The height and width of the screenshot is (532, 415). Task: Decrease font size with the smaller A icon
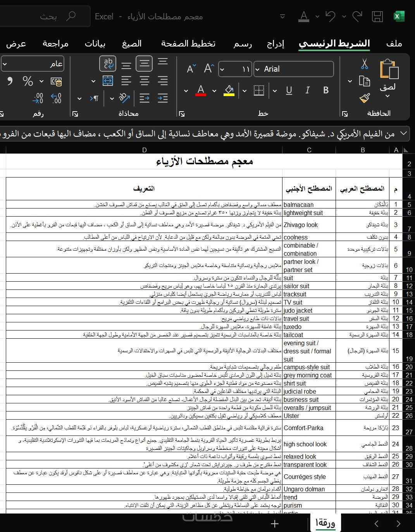(x=191, y=69)
